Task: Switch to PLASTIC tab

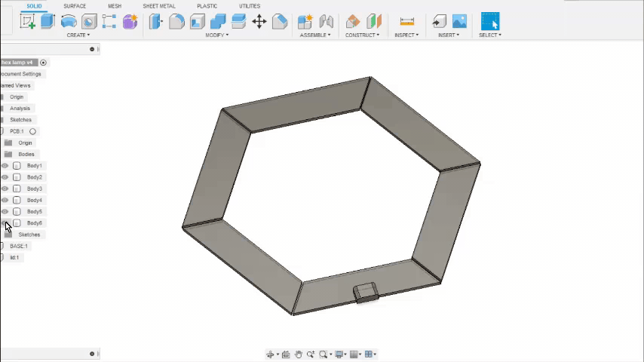Action: 207,6
